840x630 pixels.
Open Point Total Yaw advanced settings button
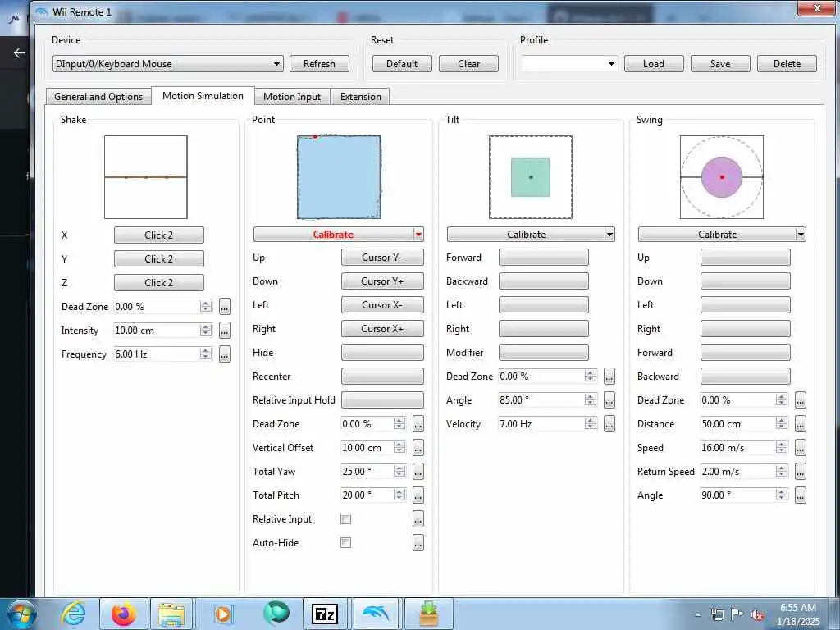[x=418, y=472]
